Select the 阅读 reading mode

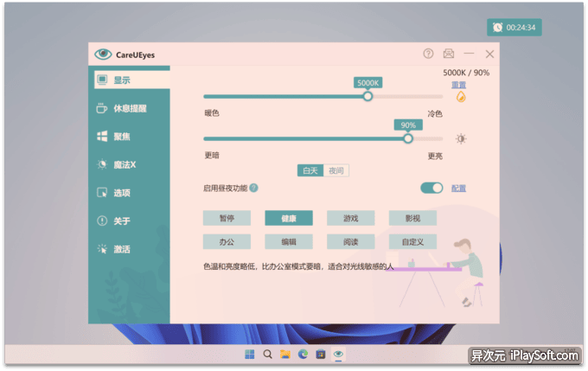tap(350, 242)
